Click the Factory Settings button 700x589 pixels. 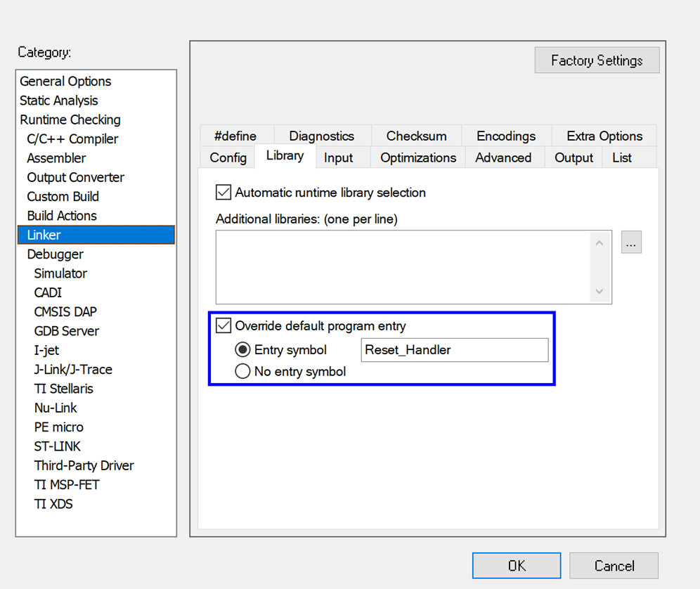point(596,60)
